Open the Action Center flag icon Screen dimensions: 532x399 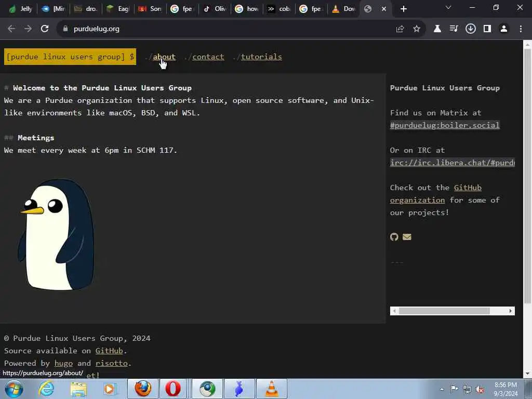pos(454,389)
